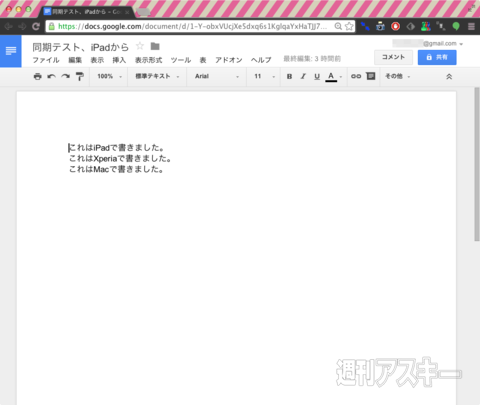This screenshot has height=405, width=480.
Task: Open the 標準テキスト style dropdown
Action: point(157,76)
